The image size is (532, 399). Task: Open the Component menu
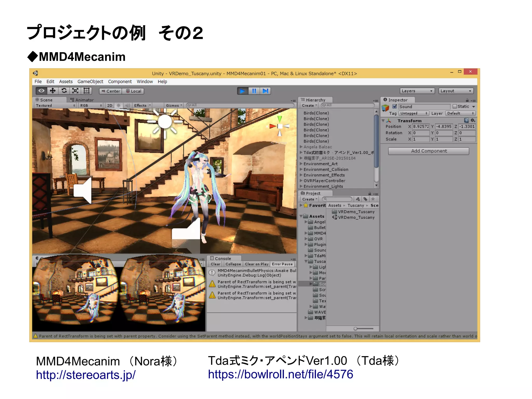(120, 82)
